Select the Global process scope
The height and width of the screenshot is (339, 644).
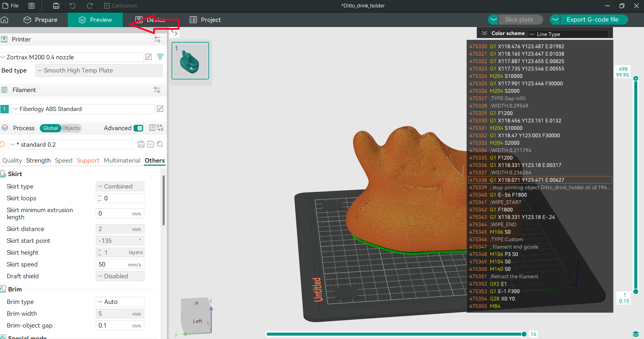click(50, 128)
